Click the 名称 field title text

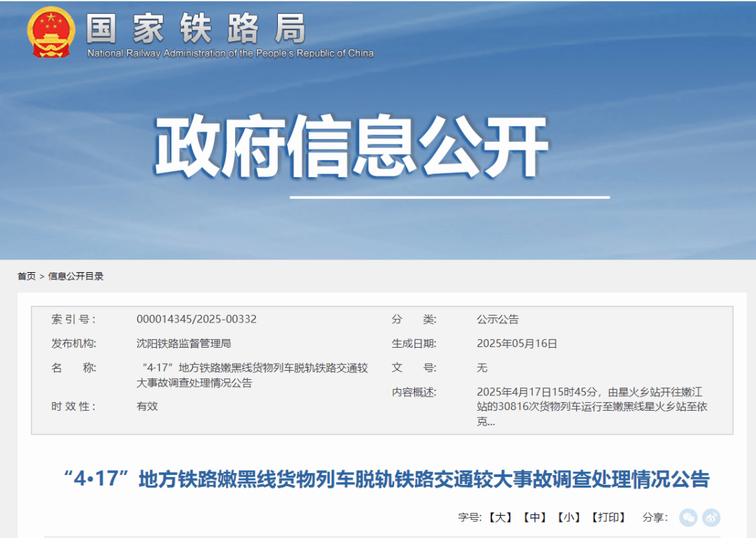(252, 375)
